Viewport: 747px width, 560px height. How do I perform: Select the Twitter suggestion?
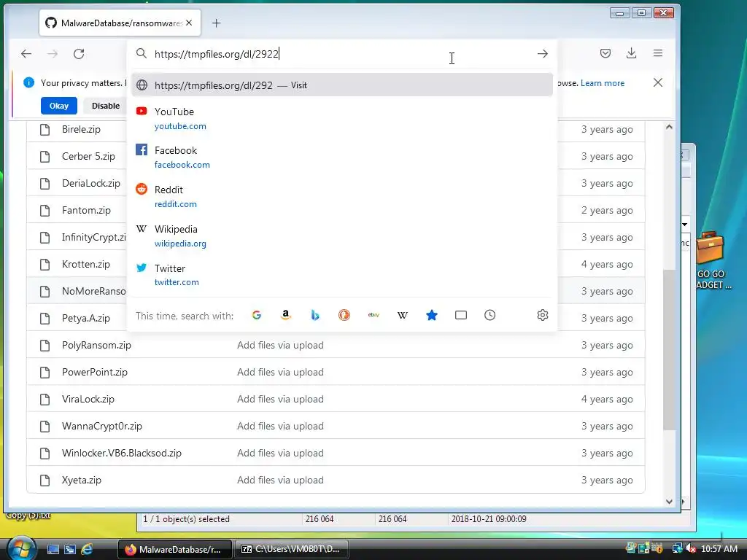coord(342,275)
